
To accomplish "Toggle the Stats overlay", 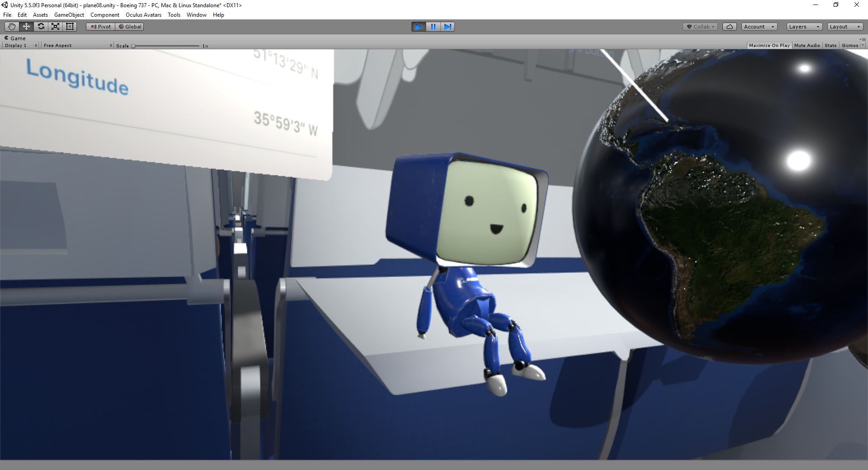I will [830, 46].
